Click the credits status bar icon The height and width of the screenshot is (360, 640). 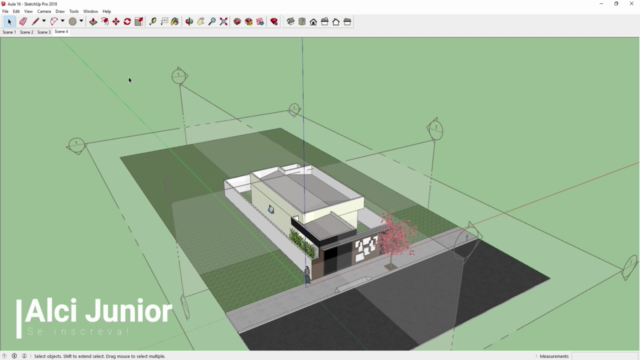[14, 356]
